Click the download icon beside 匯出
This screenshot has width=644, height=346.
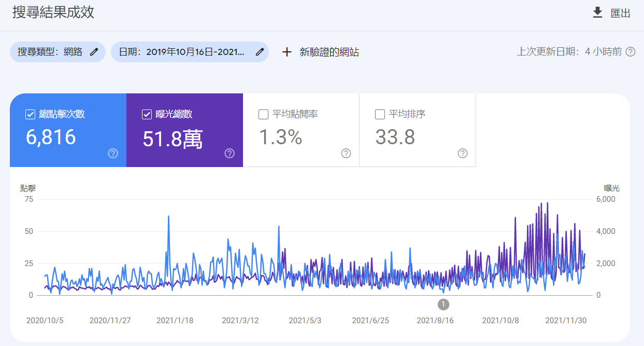[x=597, y=13]
